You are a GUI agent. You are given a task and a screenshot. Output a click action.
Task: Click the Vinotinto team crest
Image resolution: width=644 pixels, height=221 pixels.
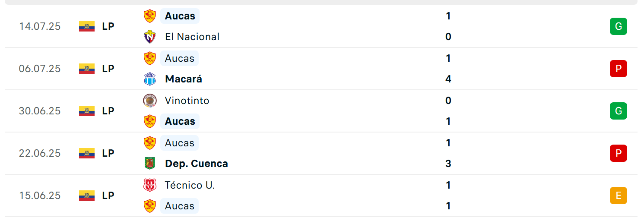click(150, 101)
